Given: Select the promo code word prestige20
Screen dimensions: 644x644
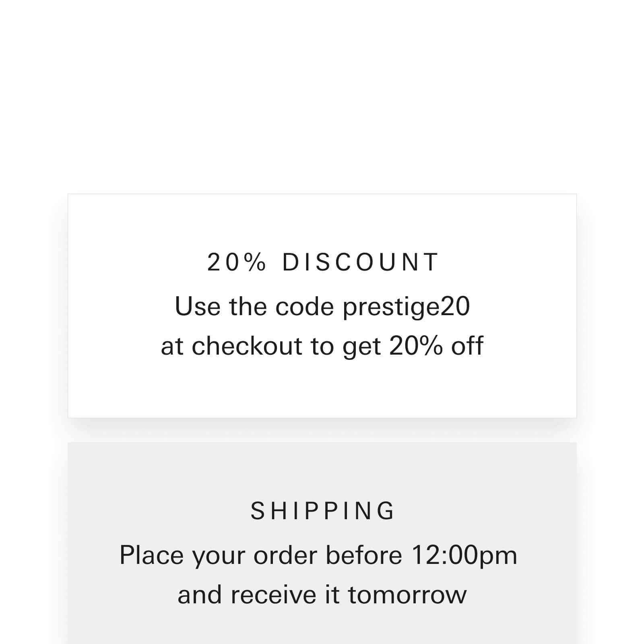Looking at the screenshot, I should 406,308.
